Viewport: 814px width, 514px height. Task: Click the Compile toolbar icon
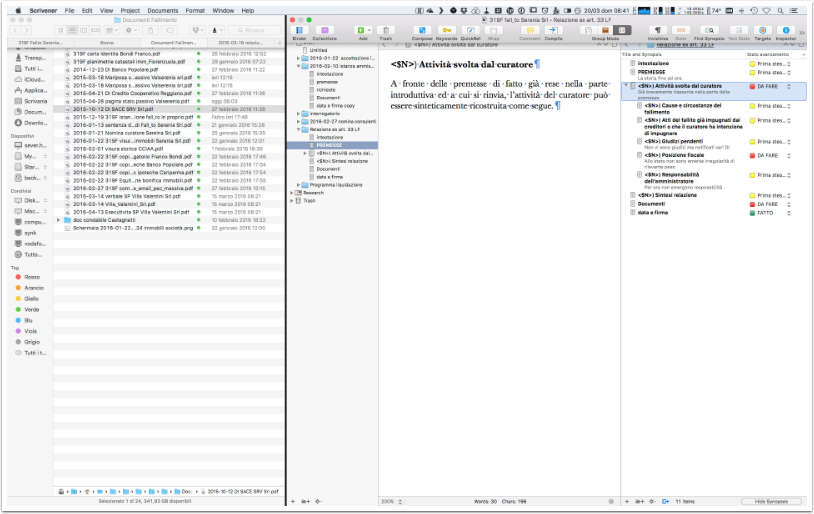click(x=553, y=31)
